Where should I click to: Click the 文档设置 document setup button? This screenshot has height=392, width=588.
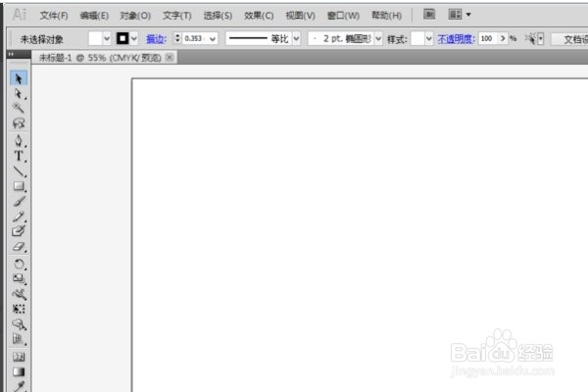point(569,39)
